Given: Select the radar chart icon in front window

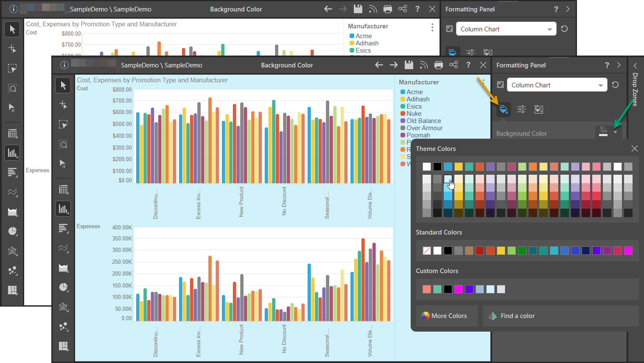Looking at the screenshot, I should (x=63, y=307).
